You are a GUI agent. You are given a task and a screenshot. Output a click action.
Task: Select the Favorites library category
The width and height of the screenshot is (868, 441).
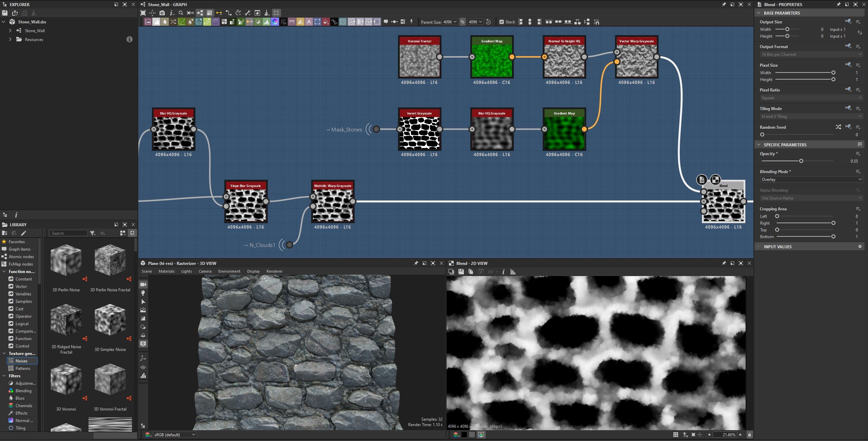point(17,241)
